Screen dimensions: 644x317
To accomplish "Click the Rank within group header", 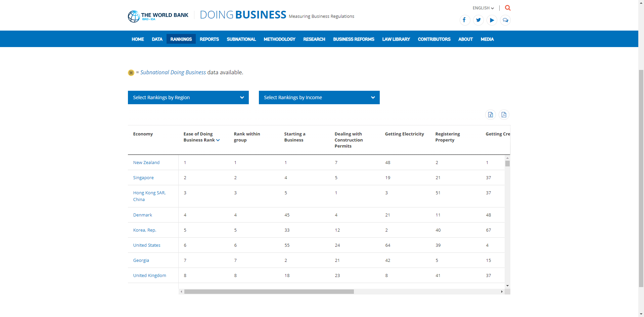I will pyautogui.click(x=247, y=137).
